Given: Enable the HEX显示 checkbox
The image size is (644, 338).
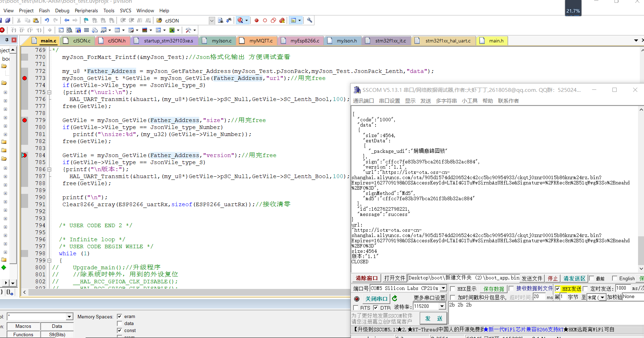Looking at the screenshot, I should coord(453,289).
